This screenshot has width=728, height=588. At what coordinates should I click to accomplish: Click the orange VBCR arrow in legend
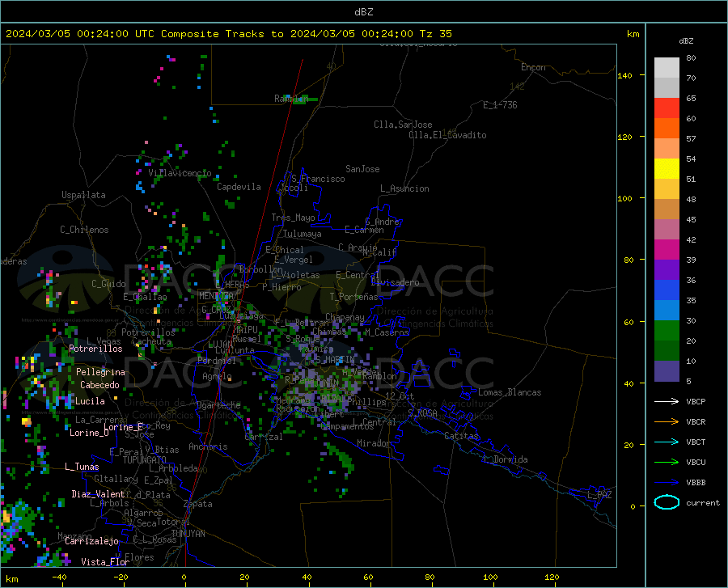pyautogui.click(x=667, y=422)
